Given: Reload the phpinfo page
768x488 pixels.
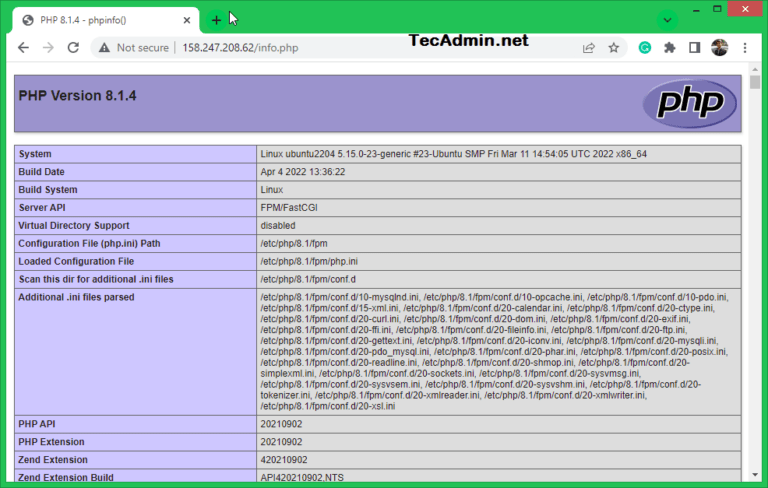Looking at the screenshot, I should (73, 47).
